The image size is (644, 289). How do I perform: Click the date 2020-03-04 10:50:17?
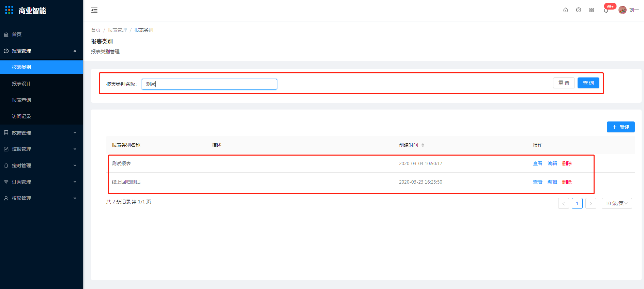click(420, 163)
